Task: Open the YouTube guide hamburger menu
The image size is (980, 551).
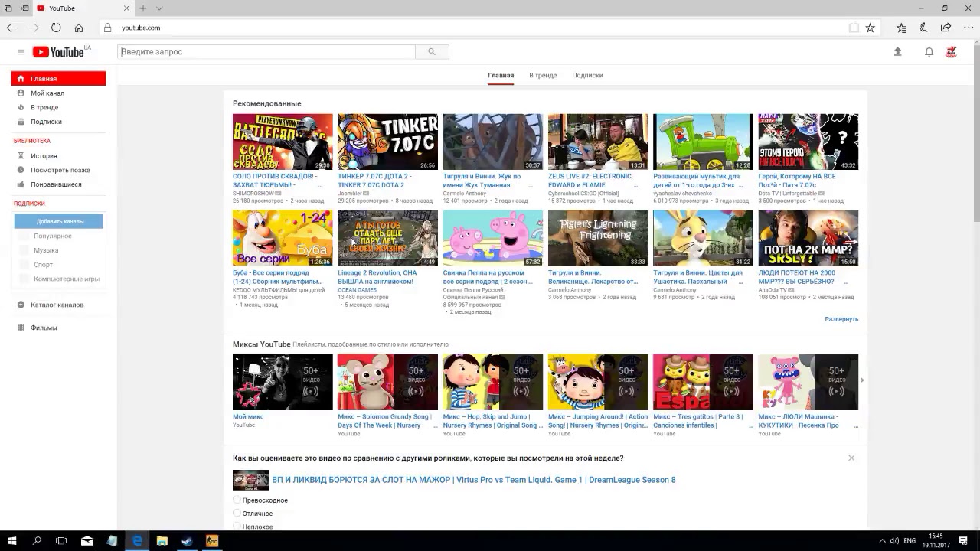Action: coord(21,52)
